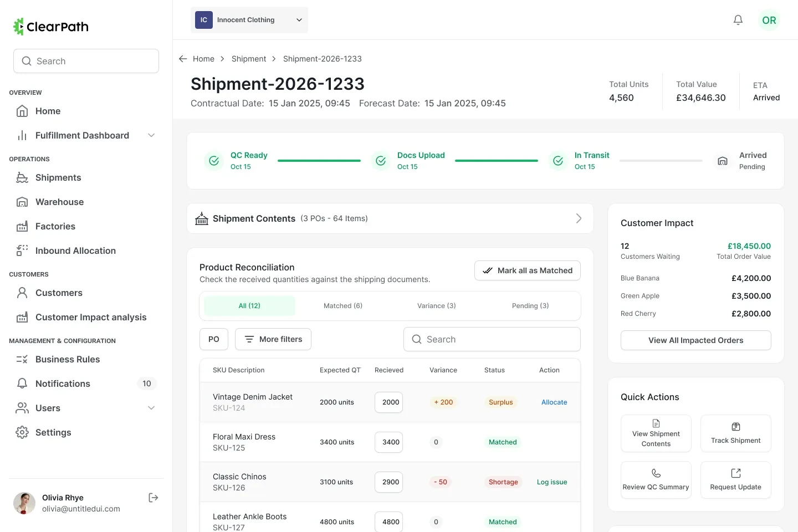The width and height of the screenshot is (798, 532).
Task: Click the sidebar Search field
Action: (x=86, y=61)
